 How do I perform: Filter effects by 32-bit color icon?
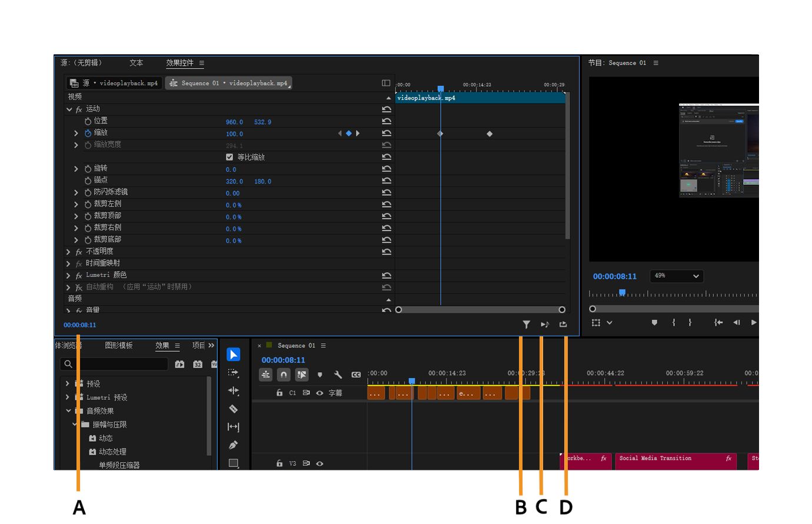[x=198, y=364]
